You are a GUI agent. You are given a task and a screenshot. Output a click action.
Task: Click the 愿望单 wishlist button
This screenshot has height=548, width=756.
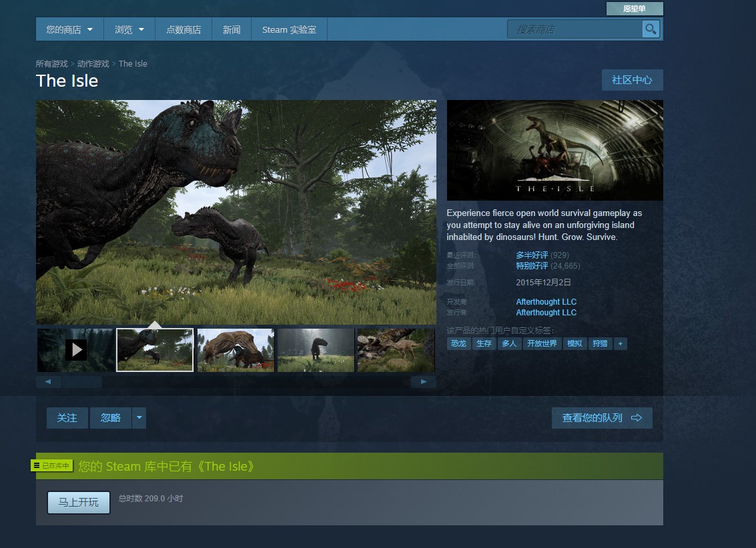click(x=635, y=9)
